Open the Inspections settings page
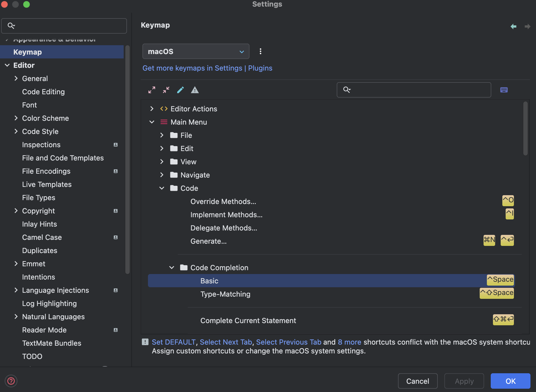Image resolution: width=536 pixels, height=392 pixels. pos(41,145)
